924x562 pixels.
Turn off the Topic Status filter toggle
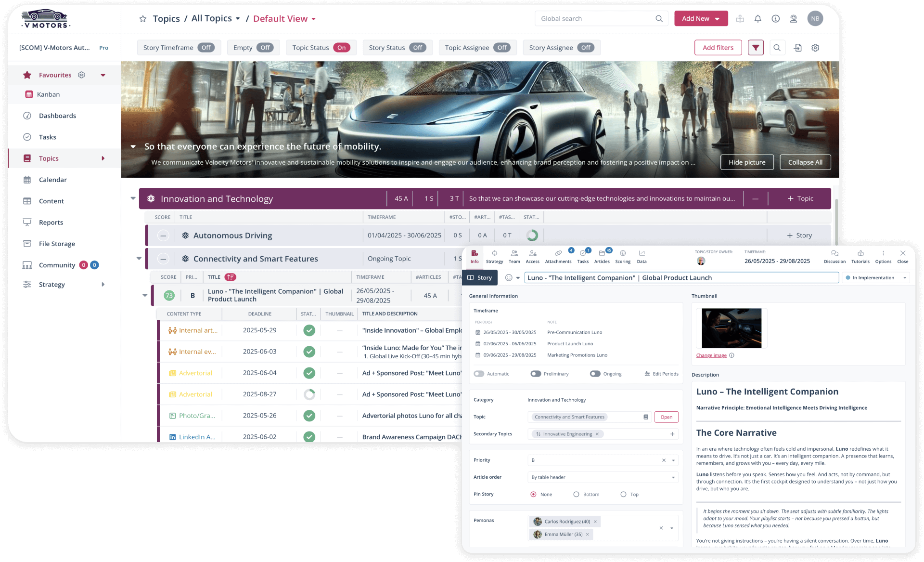tap(341, 47)
